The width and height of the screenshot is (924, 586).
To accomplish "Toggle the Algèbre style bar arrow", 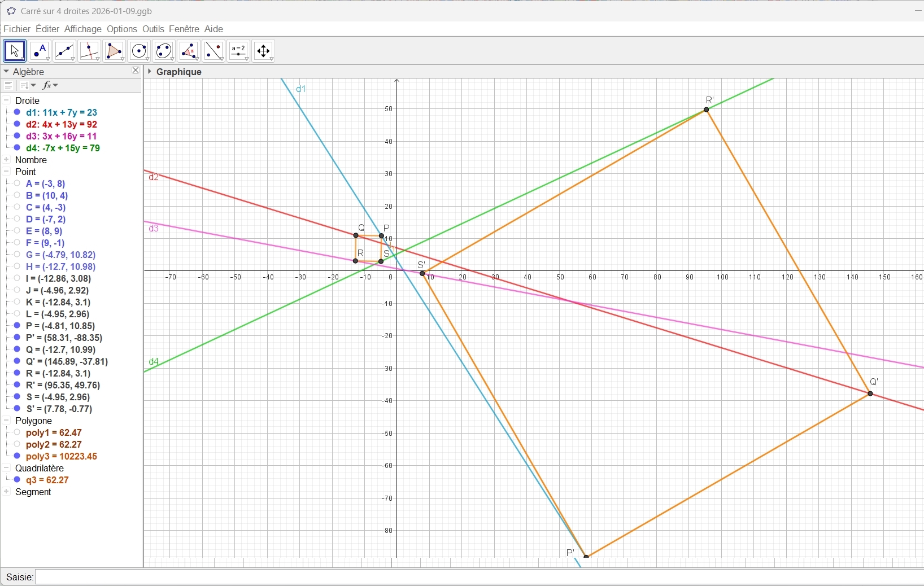I will pos(6,72).
